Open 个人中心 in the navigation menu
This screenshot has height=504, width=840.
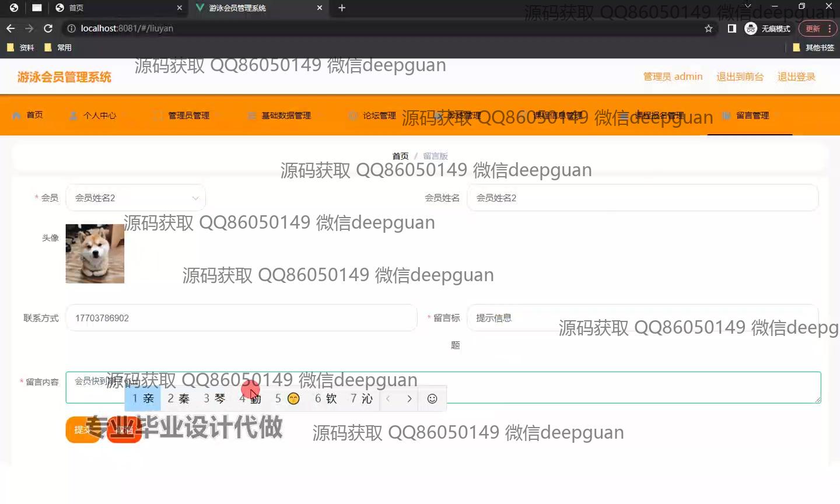coord(93,116)
